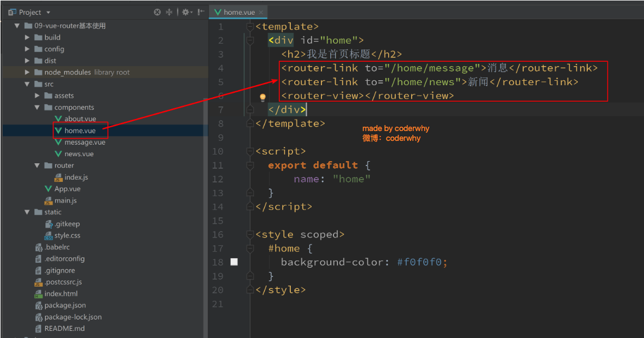644x338 pixels.
Task: Click the router-view tag on line 6
Action: 367,96
